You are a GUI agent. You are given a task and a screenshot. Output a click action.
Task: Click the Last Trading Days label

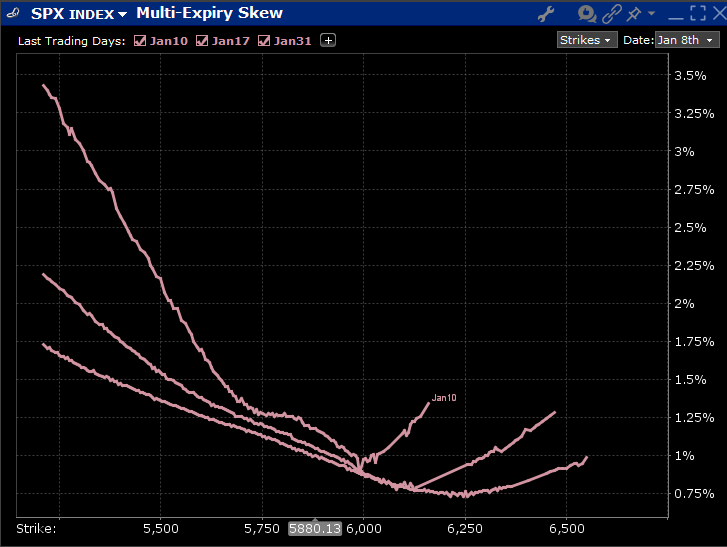[x=71, y=41]
